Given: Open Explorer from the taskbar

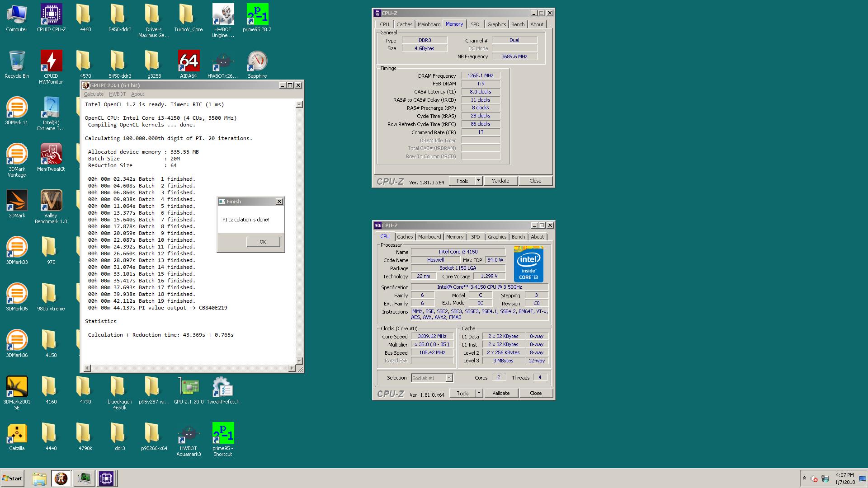Looking at the screenshot, I should click(x=39, y=479).
